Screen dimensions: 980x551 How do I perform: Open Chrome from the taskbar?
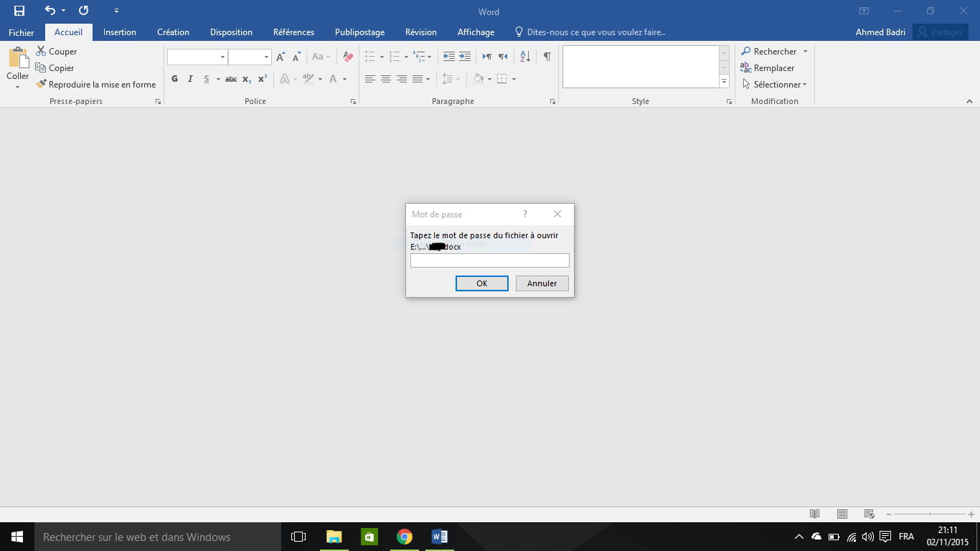pos(405,537)
